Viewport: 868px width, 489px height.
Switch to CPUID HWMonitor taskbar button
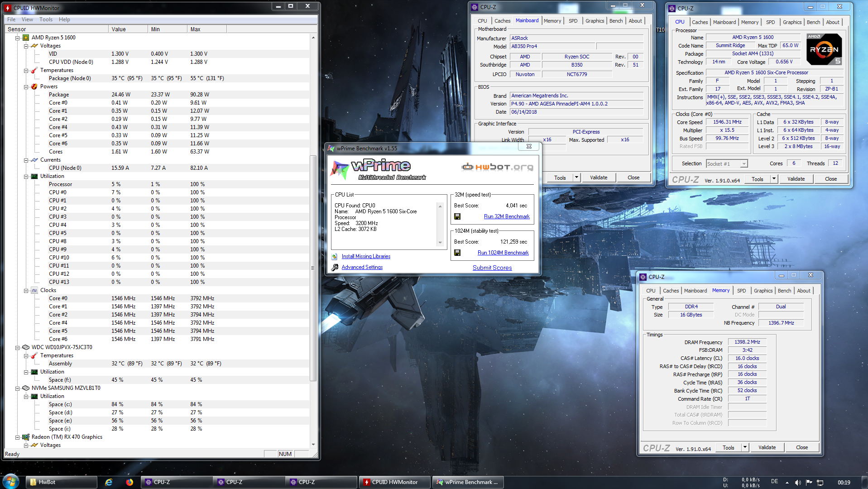(395, 482)
